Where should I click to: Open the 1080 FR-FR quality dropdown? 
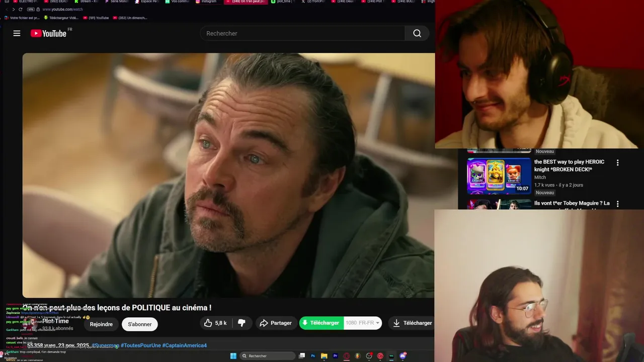pos(363,323)
